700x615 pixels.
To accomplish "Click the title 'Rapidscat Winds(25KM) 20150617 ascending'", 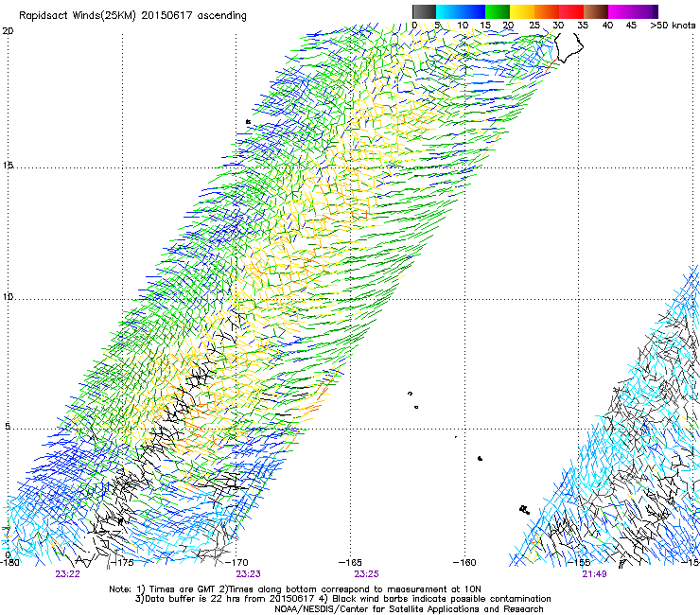I will point(132,16).
